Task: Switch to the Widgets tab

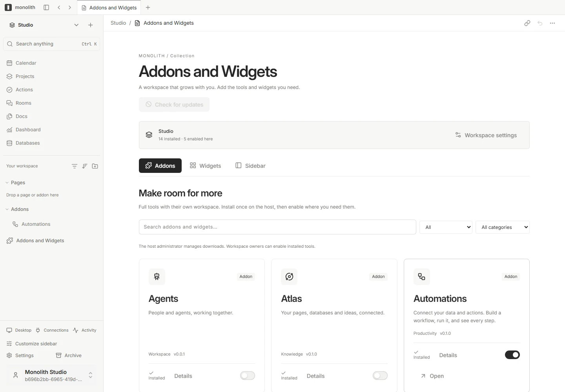Action: [206, 166]
